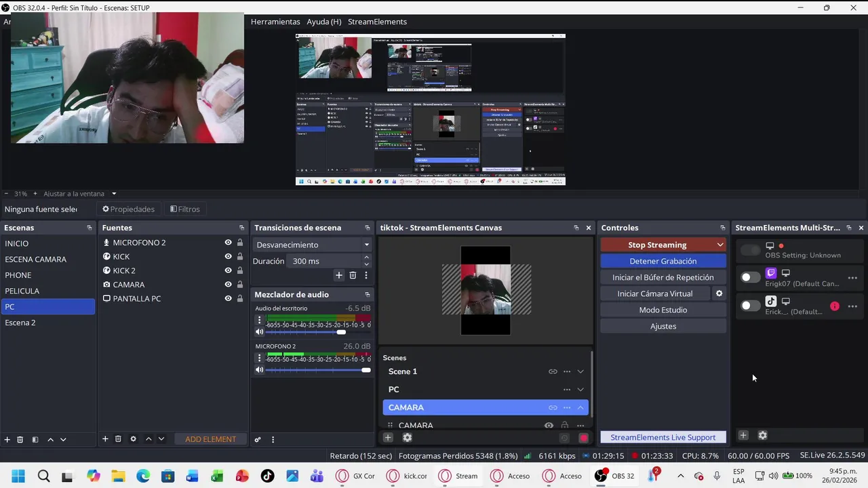Hide KICK source with eye icon
Image resolution: width=868 pixels, height=488 pixels.
228,256
